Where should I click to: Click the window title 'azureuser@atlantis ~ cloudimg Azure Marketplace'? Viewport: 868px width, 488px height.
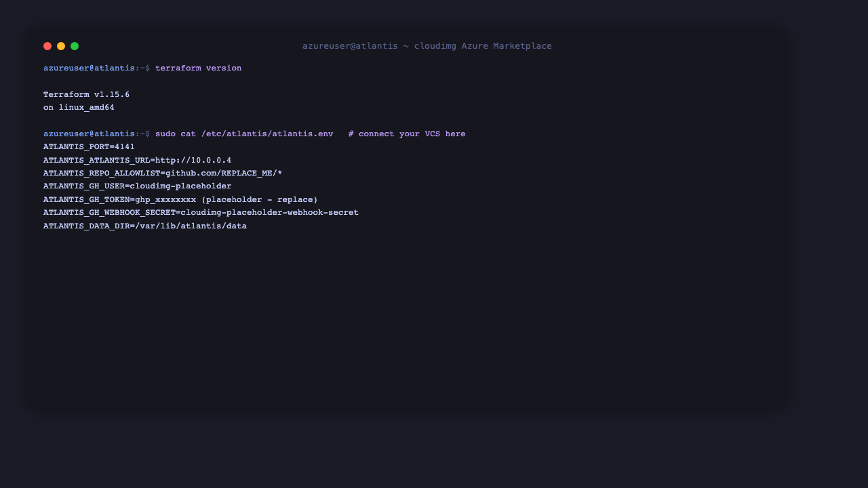point(427,46)
